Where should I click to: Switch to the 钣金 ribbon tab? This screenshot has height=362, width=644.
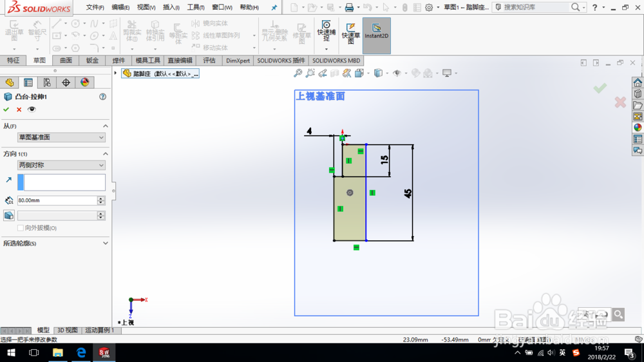coord(92,61)
